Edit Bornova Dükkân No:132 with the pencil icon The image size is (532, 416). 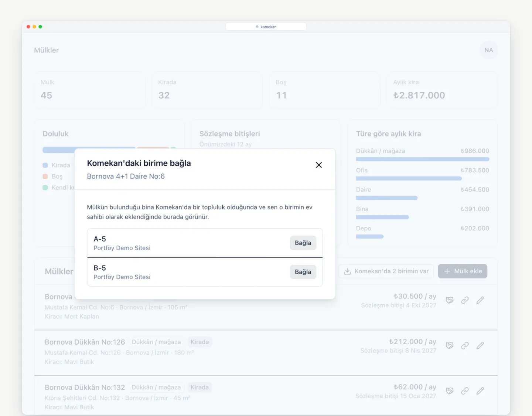coord(480,391)
